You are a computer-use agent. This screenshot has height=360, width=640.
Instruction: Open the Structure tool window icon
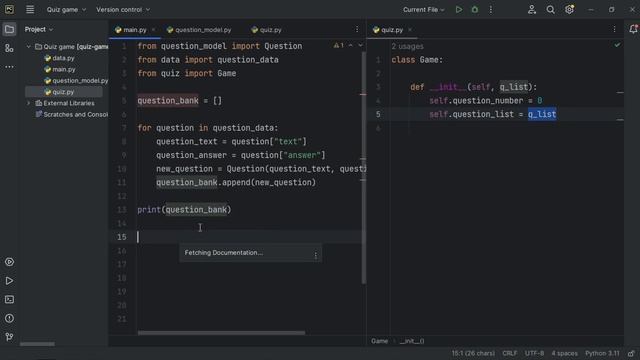[9, 48]
